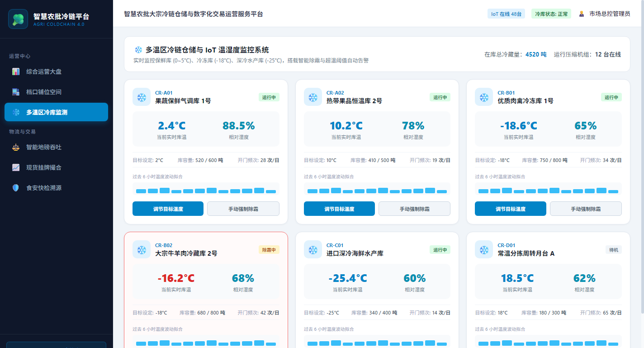The width and height of the screenshot is (644, 348).
Task: Go to 智能地磅吞吐 in the sidebar
Action: point(56,147)
